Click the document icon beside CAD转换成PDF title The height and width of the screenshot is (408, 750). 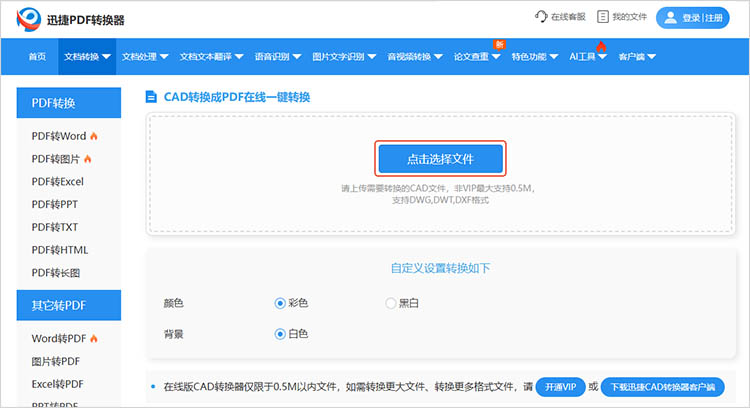(151, 97)
